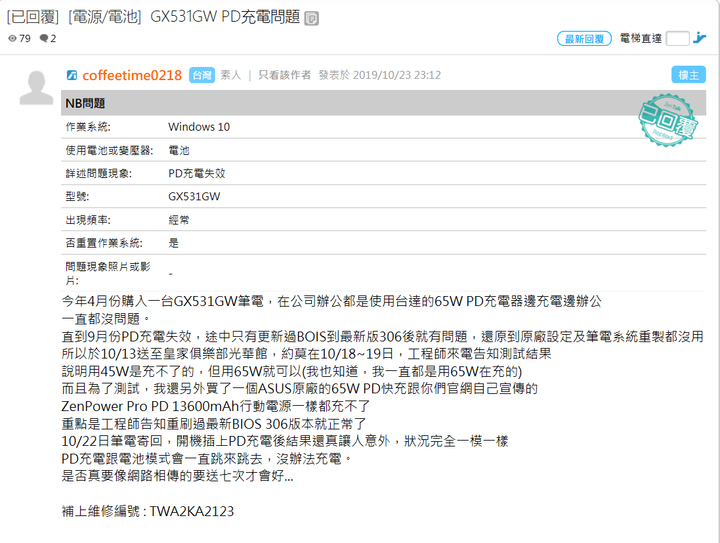
Task: Click the Windows 10 value cell
Action: 199,127
